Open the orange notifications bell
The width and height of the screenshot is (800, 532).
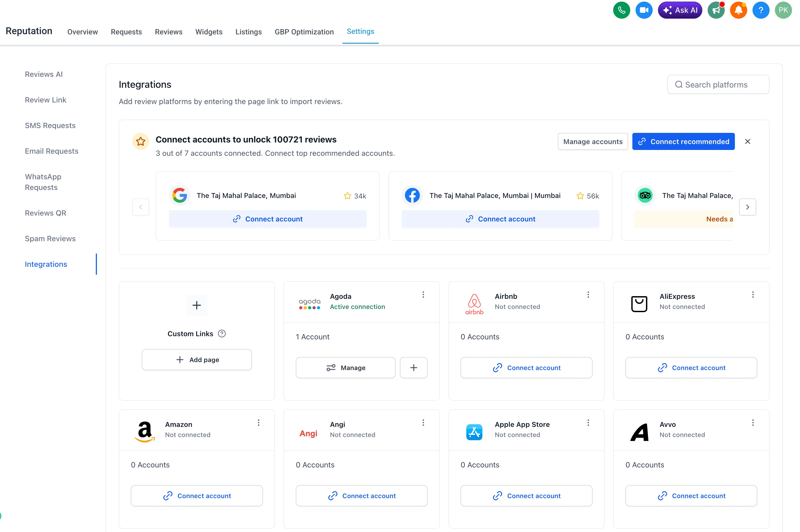tap(739, 10)
